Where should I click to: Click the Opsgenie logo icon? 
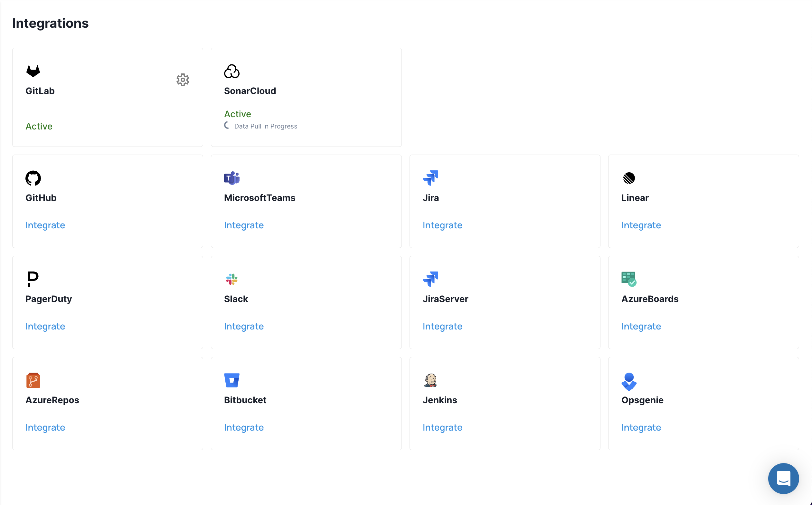click(629, 381)
